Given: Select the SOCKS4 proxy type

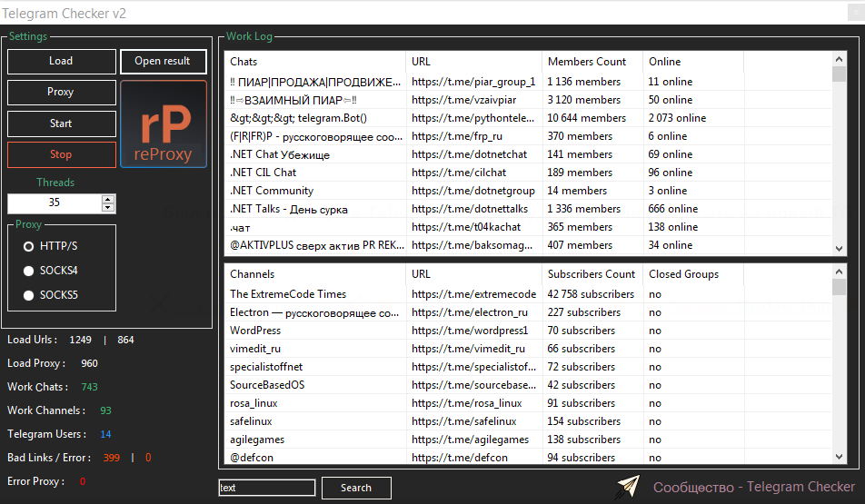Looking at the screenshot, I should click(29, 271).
